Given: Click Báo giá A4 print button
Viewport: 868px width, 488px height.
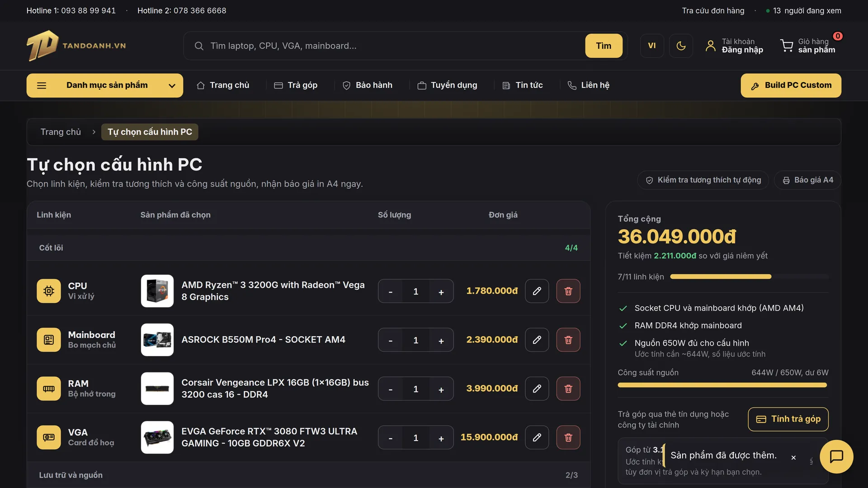Looking at the screenshot, I should (808, 180).
